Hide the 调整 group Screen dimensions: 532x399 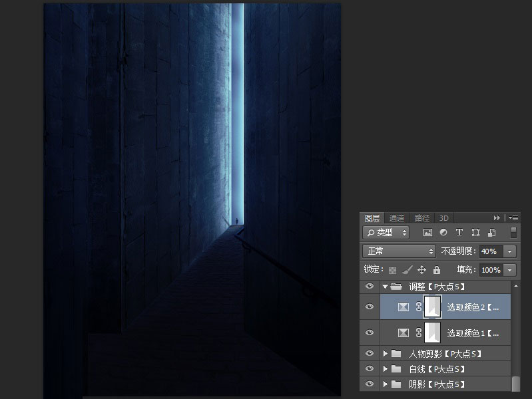pos(370,287)
